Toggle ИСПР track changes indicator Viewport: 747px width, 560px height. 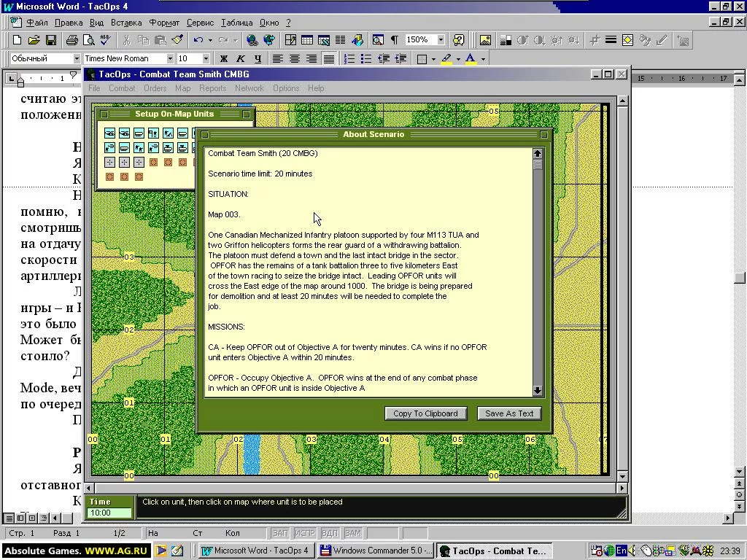coord(305,533)
